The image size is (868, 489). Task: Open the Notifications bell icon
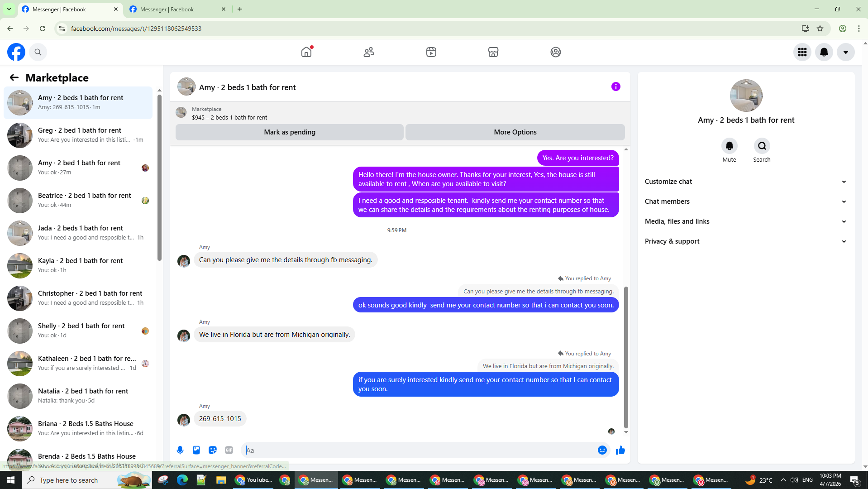click(x=824, y=52)
